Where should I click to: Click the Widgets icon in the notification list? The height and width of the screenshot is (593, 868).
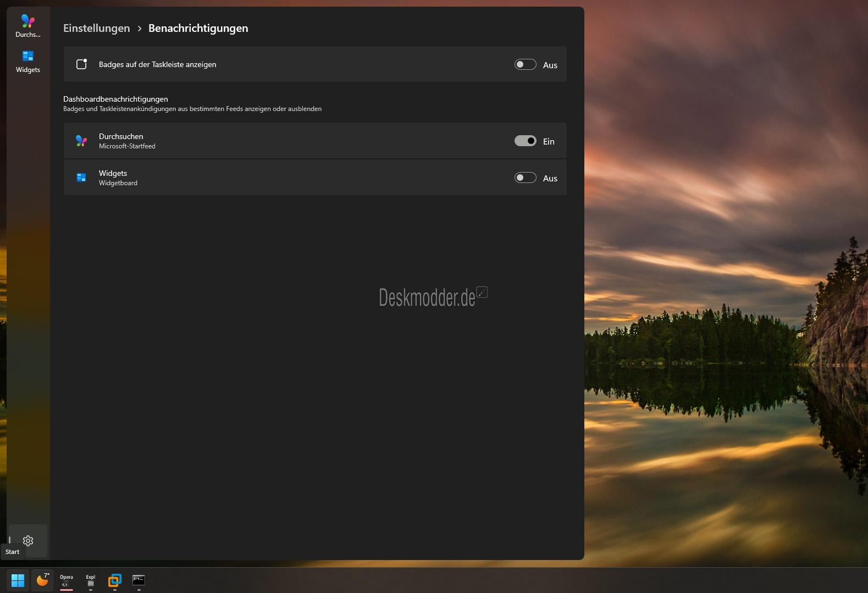81,178
